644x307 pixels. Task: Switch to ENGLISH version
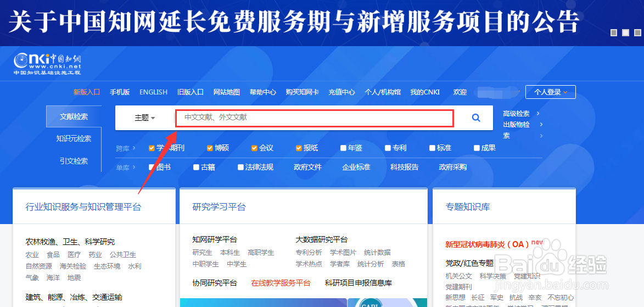tap(153, 92)
